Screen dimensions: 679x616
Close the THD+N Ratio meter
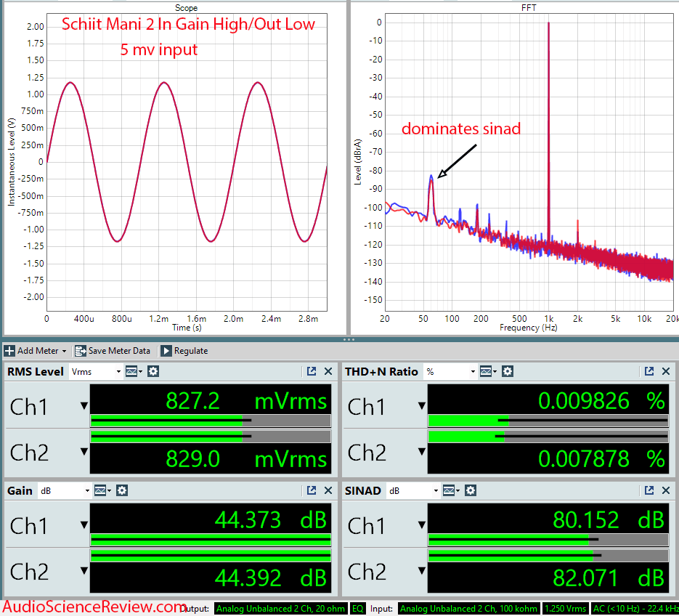point(666,371)
